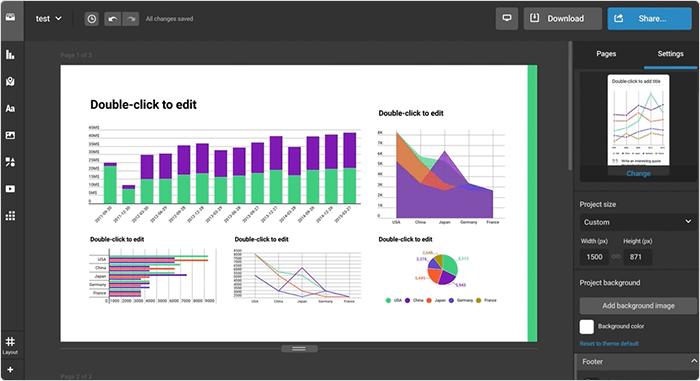Open the test project name dropdown
This screenshot has height=381, width=700.
click(x=49, y=19)
